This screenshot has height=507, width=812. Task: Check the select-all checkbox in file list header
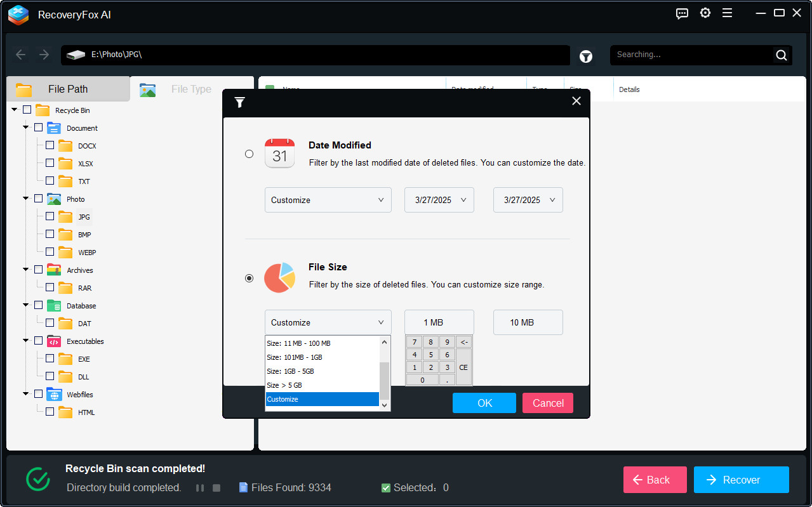click(270, 89)
